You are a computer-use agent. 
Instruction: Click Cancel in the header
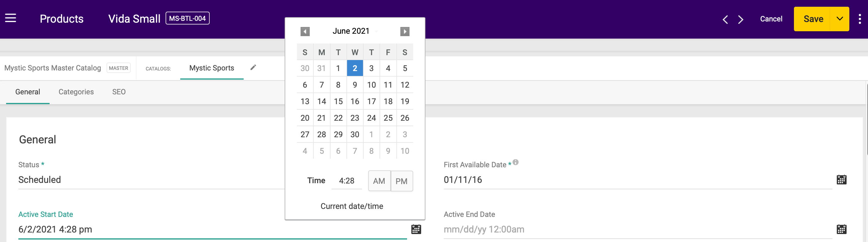point(771,19)
